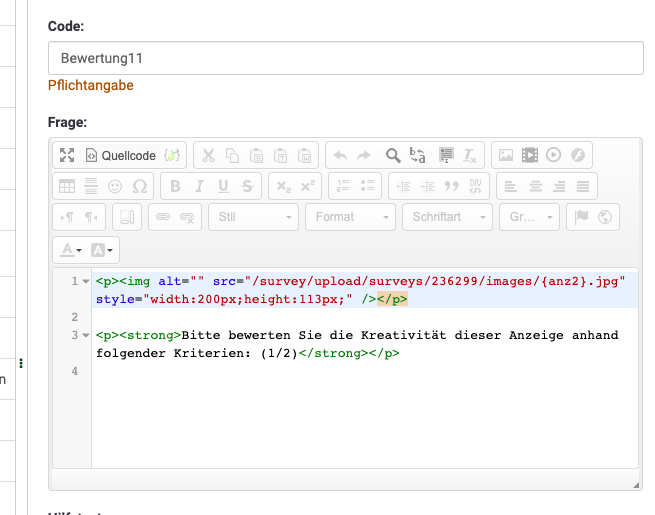Screen dimensions: 655x515
Task: Set left-to-right text direction
Action: [x=67, y=217]
